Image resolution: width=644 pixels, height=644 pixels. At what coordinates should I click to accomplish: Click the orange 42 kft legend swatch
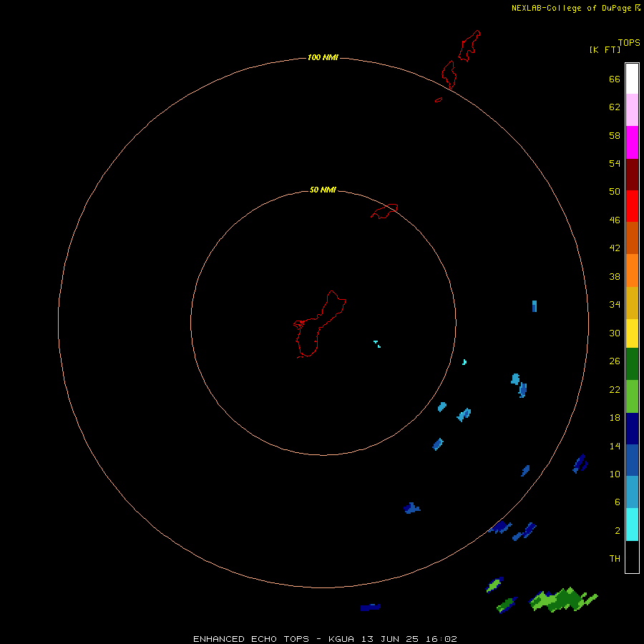pyautogui.click(x=632, y=270)
